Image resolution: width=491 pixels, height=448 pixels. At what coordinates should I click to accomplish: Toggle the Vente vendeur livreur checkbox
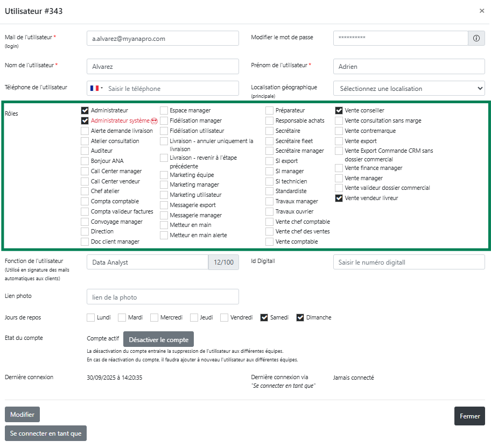click(339, 198)
